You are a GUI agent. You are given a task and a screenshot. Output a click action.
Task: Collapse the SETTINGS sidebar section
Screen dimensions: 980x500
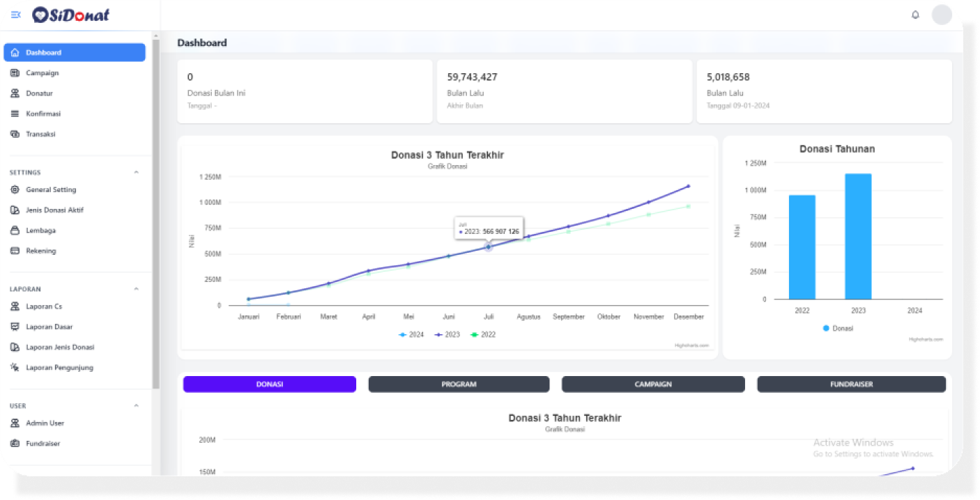(136, 172)
